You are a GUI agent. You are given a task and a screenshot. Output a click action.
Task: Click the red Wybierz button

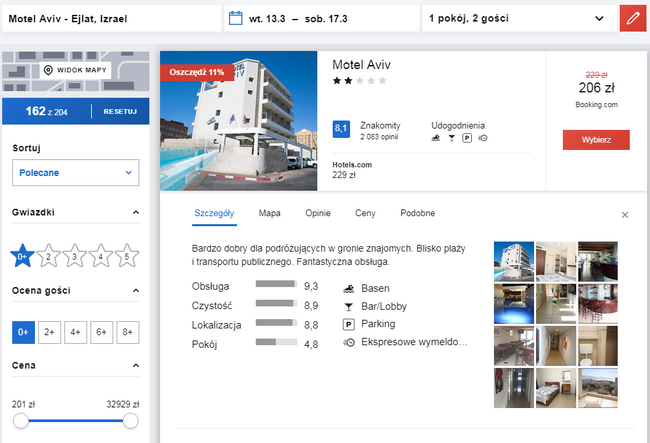596,140
